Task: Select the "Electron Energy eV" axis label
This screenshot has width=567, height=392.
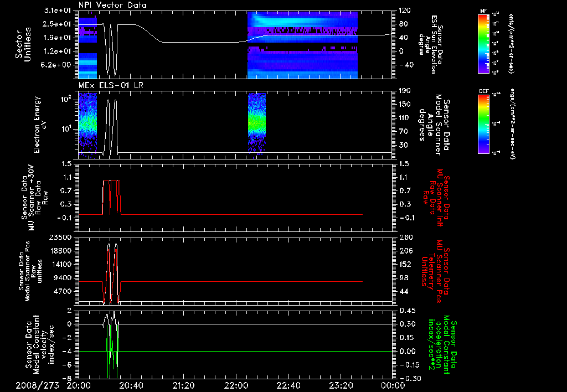Action: point(39,125)
